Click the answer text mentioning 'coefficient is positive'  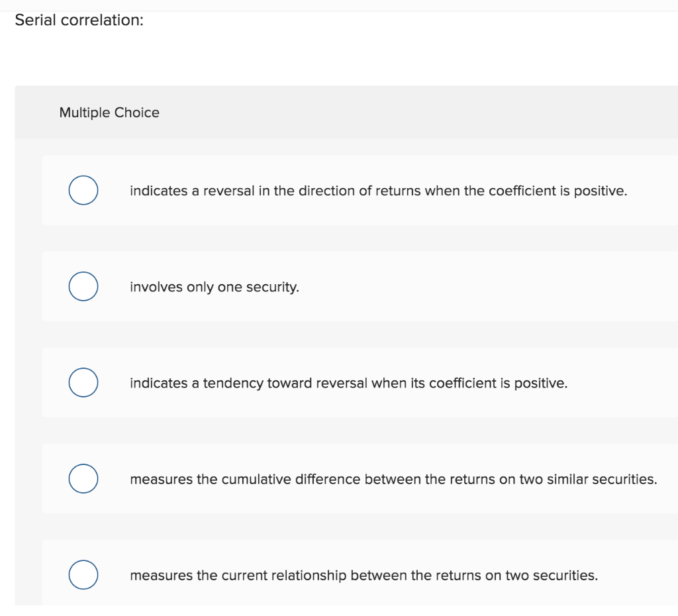coord(377,191)
